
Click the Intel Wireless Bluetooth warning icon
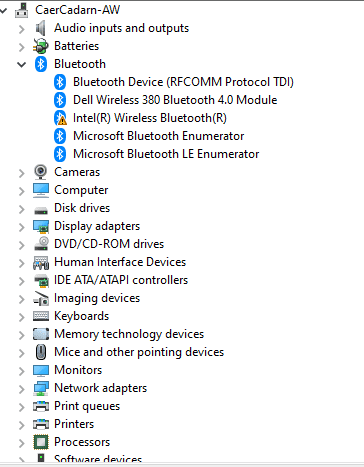pos(60,118)
